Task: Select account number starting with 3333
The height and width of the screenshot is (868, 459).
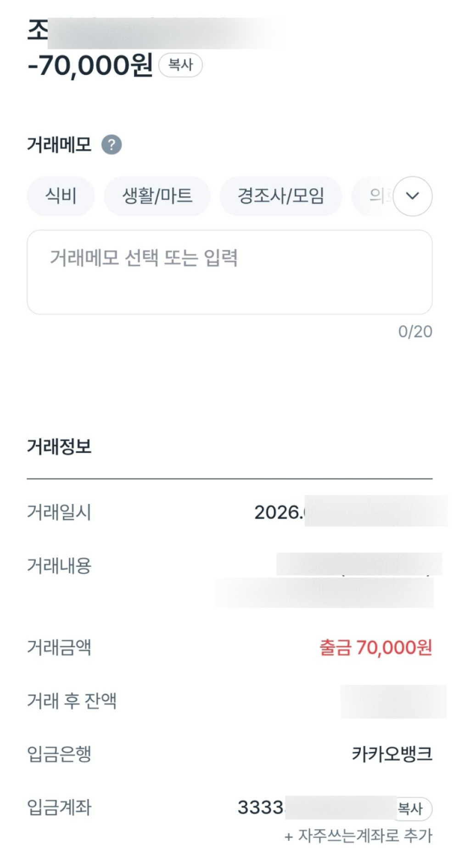Action: 317,807
